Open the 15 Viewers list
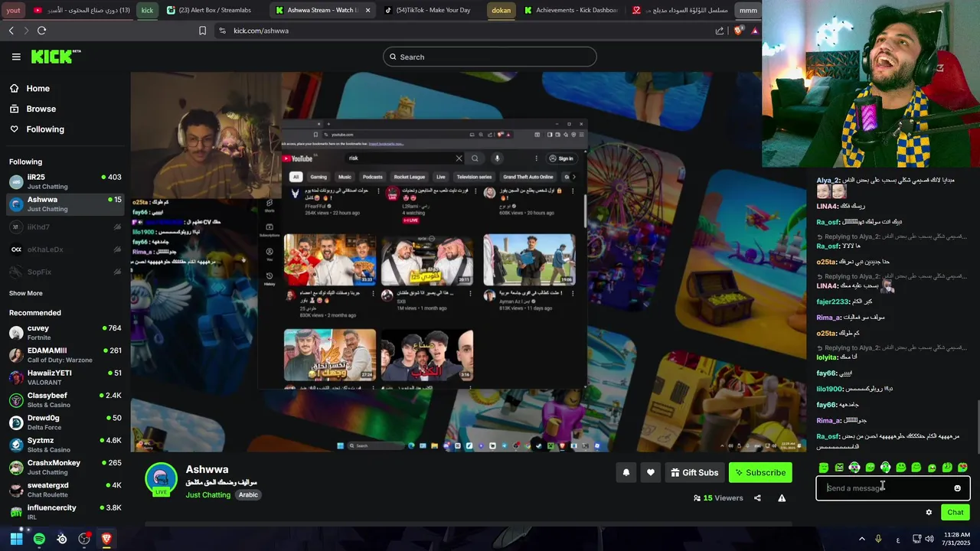Screen dimensions: 980x551 (x=718, y=498)
